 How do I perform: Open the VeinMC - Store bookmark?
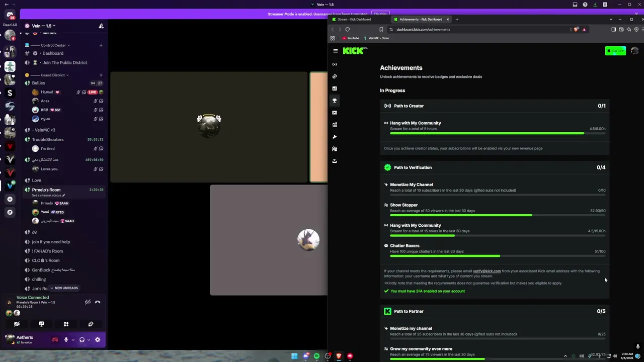pos(376,38)
